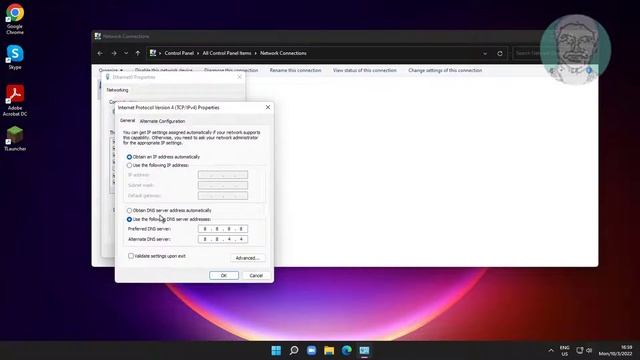Click the Alternate DNS server field
The image size is (640, 360).
[223, 239]
